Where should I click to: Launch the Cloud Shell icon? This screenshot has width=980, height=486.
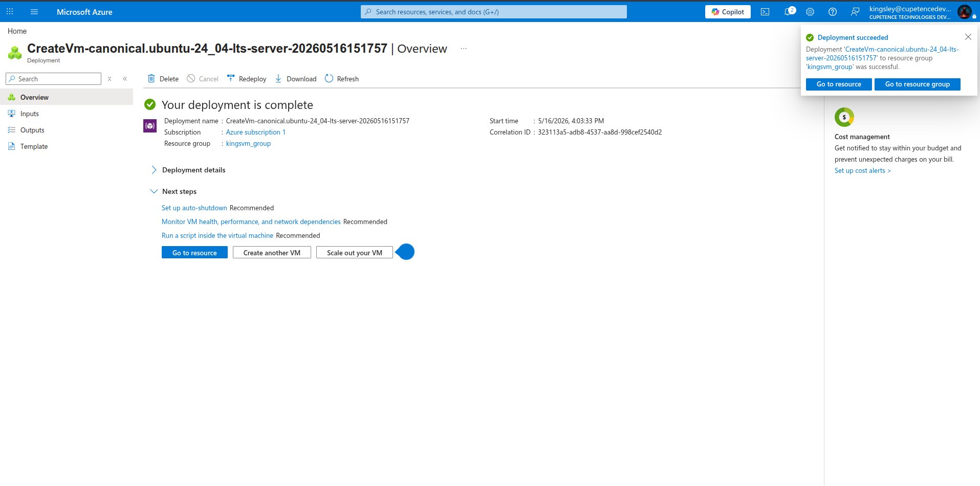tap(765, 12)
